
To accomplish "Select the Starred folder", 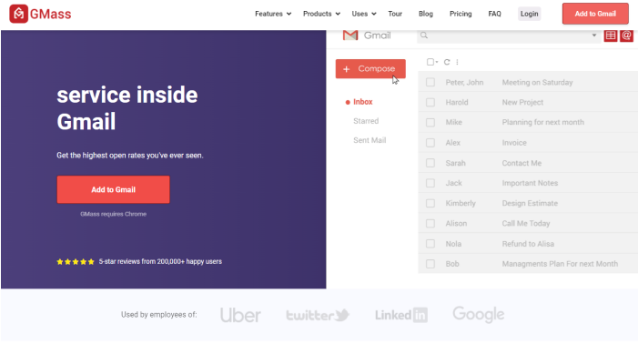I will click(x=366, y=121).
